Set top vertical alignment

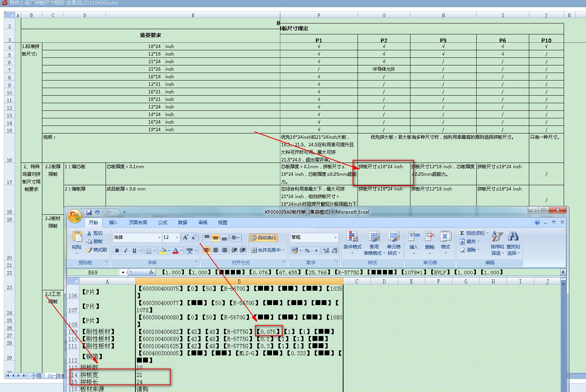pos(207,237)
